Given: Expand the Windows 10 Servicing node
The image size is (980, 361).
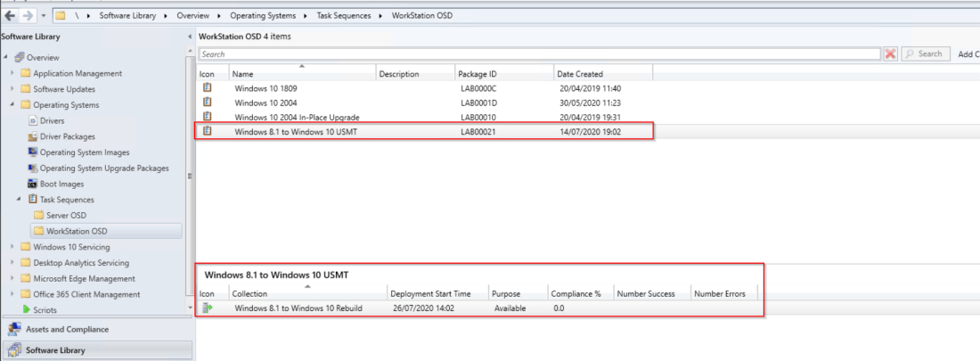Looking at the screenshot, I should (x=12, y=247).
